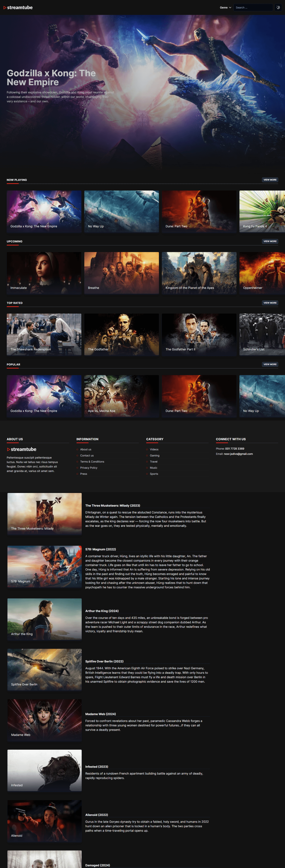Open the Godzilla x Kong hero title
Viewport: 285px width, 868px height.
pyautogui.click(x=51, y=77)
